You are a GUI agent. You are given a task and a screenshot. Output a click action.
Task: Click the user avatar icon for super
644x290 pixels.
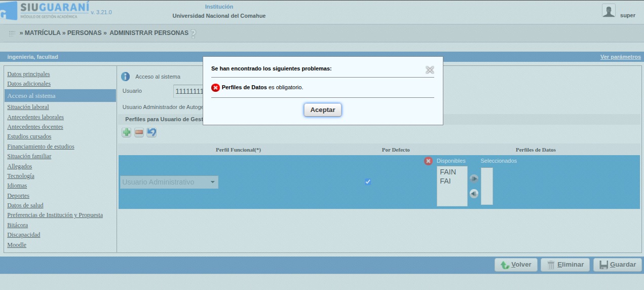coord(609,11)
